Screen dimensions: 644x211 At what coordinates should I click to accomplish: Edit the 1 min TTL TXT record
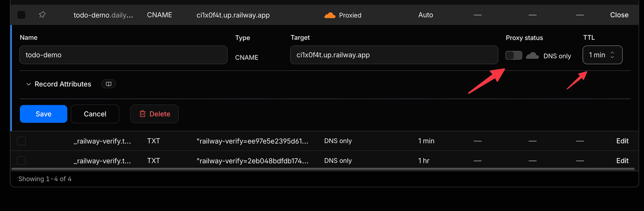click(622, 141)
